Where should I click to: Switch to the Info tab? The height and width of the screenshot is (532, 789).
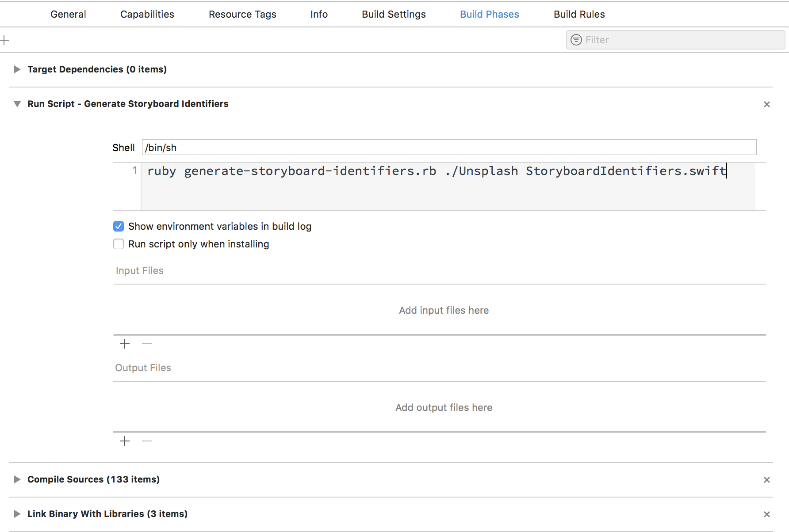point(319,14)
